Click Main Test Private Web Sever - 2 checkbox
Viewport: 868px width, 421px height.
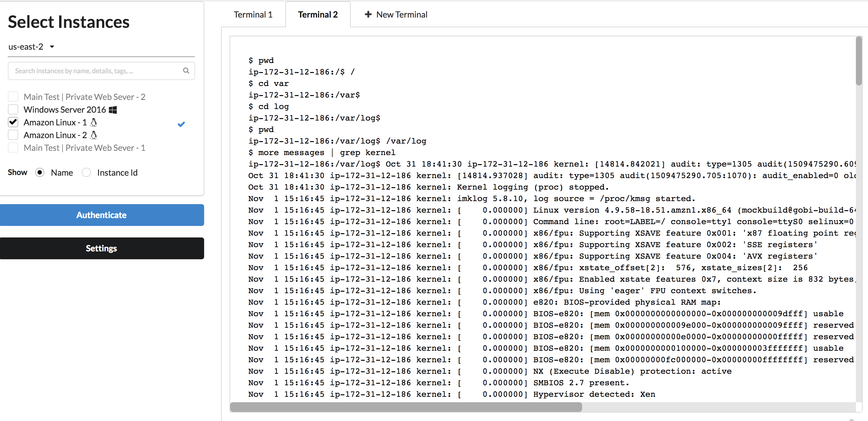tap(13, 97)
